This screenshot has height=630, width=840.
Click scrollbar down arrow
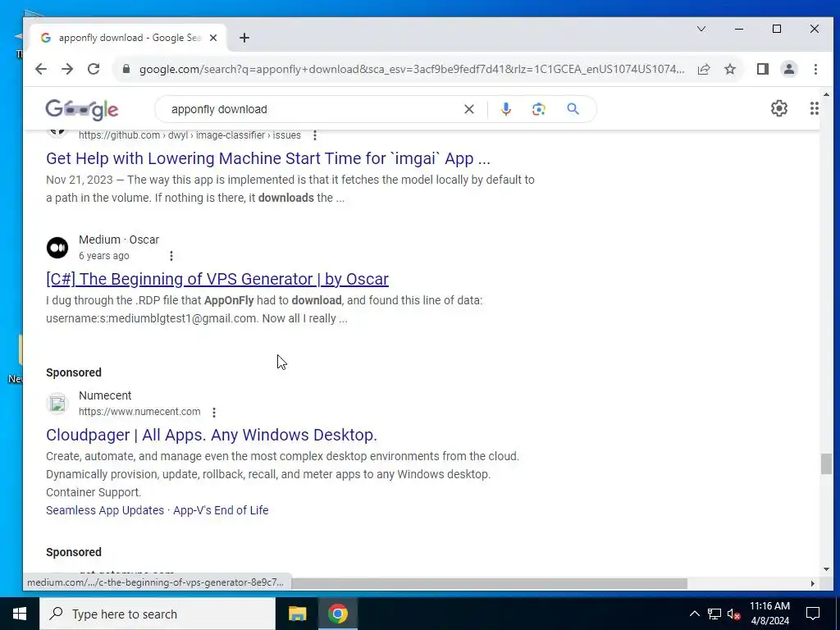click(x=826, y=569)
